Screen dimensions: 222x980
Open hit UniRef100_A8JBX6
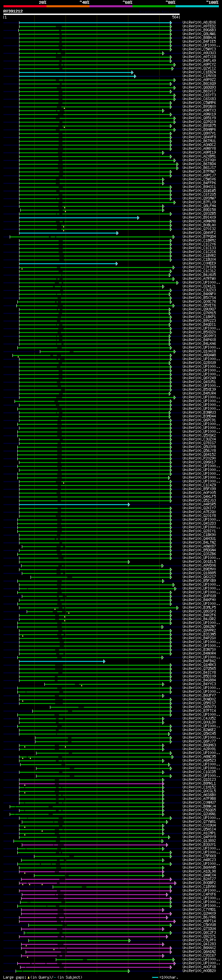tap(199, 23)
